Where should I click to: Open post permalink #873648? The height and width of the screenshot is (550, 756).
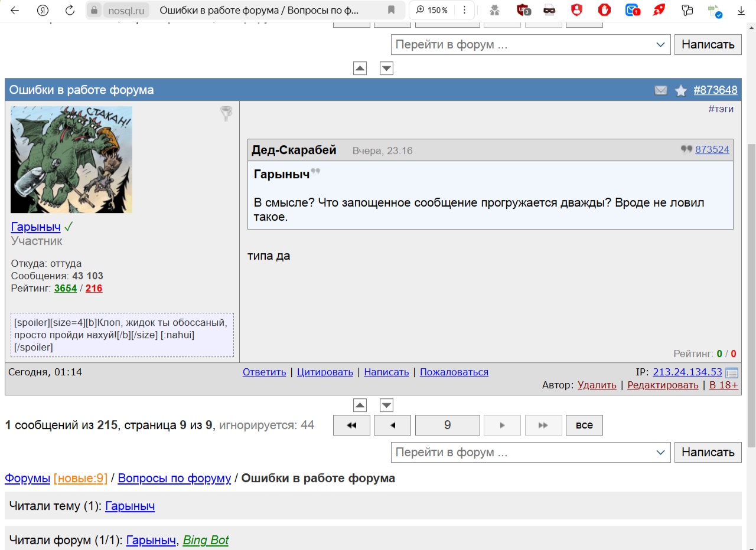[715, 90]
